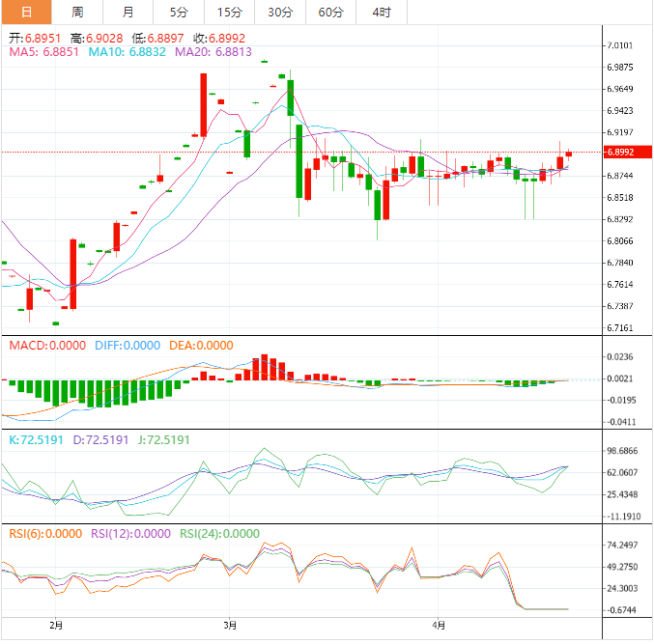
Task: Click the 7.0101 price axis value
Action: 620,45
